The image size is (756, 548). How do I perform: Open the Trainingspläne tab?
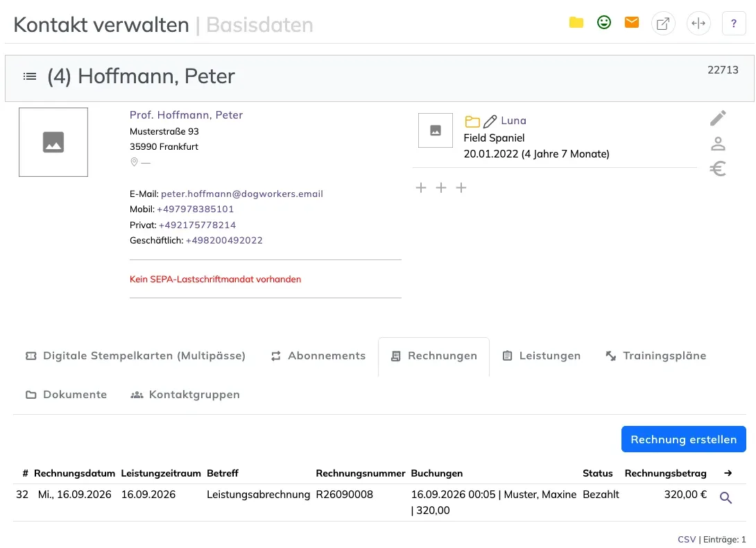click(x=655, y=356)
